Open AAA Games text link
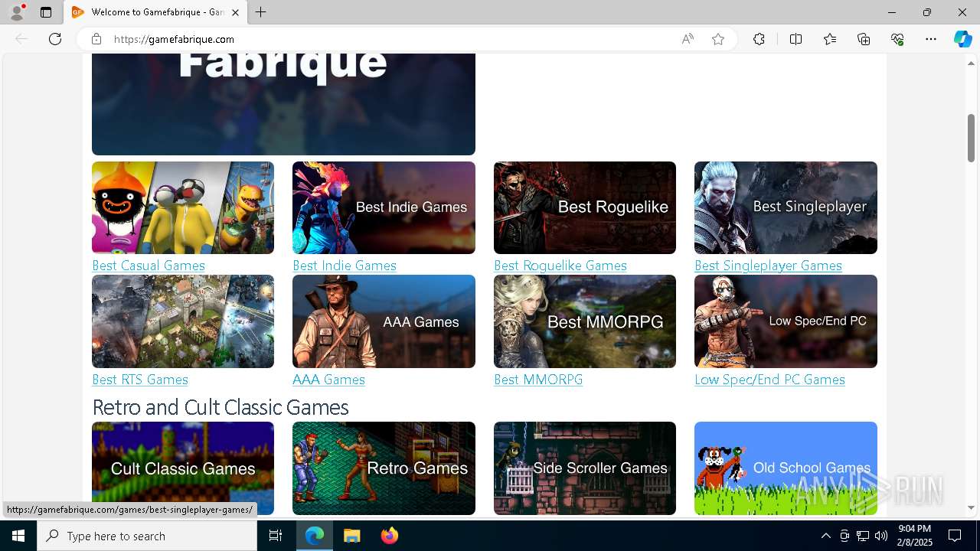 (x=328, y=380)
